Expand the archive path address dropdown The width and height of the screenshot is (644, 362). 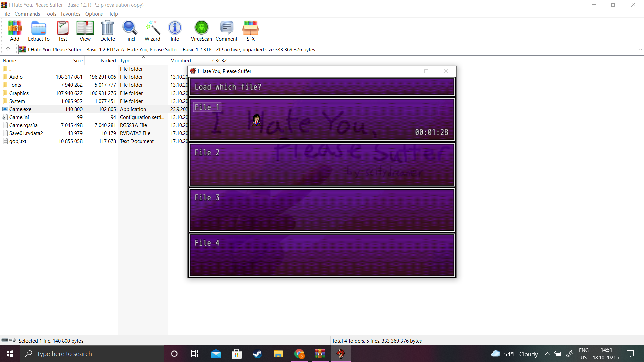coord(640,50)
